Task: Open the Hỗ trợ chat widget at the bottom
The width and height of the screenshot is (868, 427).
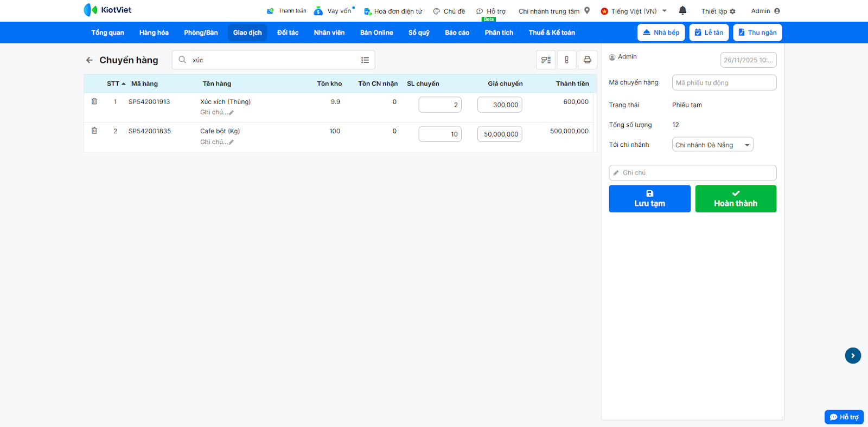Action: tap(844, 417)
